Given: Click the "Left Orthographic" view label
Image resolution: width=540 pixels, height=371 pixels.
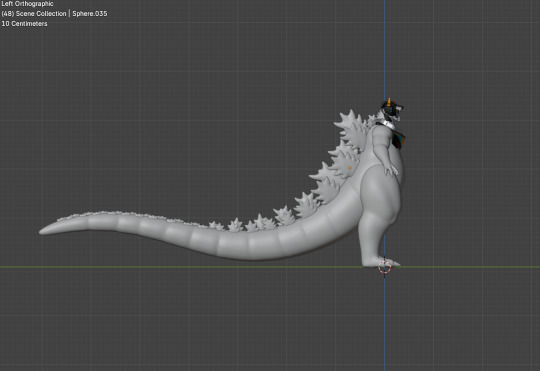Looking at the screenshot, I should 28,4.
